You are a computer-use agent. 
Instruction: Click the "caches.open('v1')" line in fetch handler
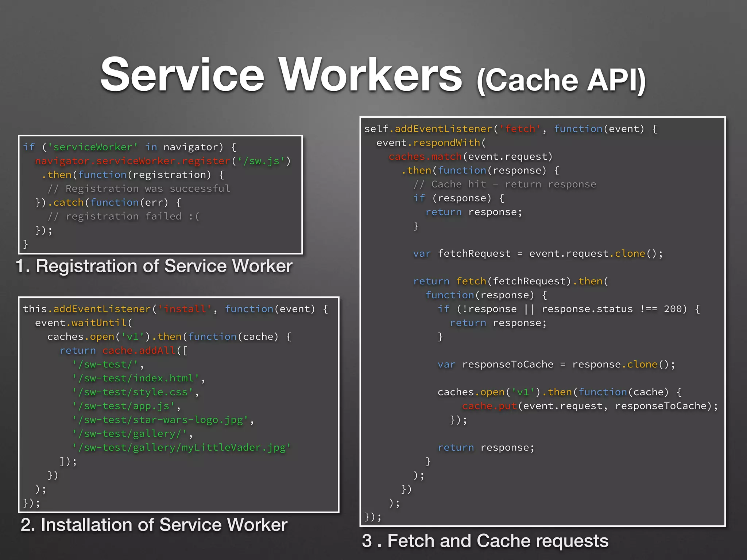[560, 392]
